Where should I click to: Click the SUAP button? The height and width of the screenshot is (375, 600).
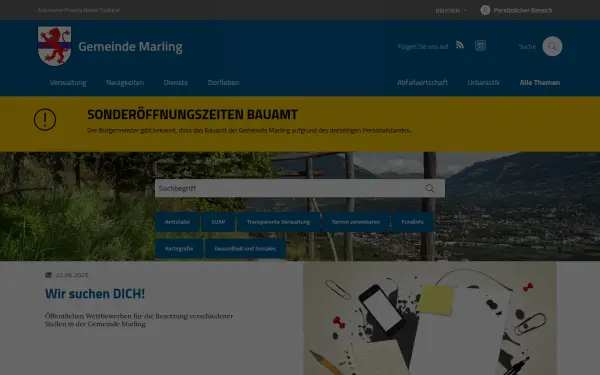[x=218, y=222]
